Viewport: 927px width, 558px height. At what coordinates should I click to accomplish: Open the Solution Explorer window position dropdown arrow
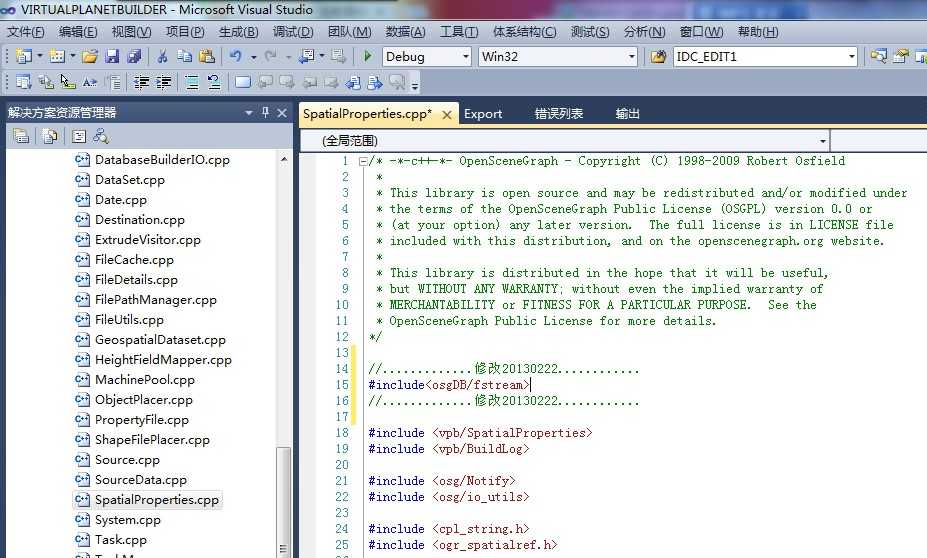point(249,112)
